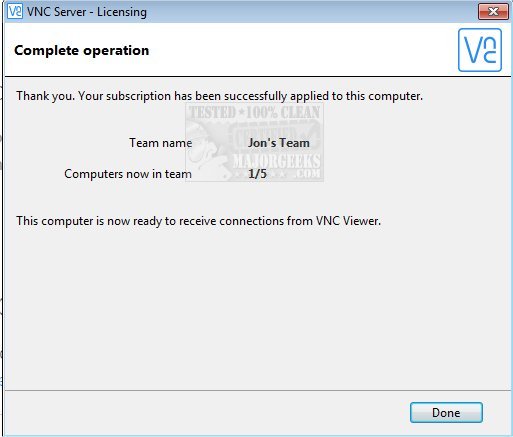Select the 'VNC Server - Licensing' title text
This screenshot has height=437, width=513.
(87, 12)
